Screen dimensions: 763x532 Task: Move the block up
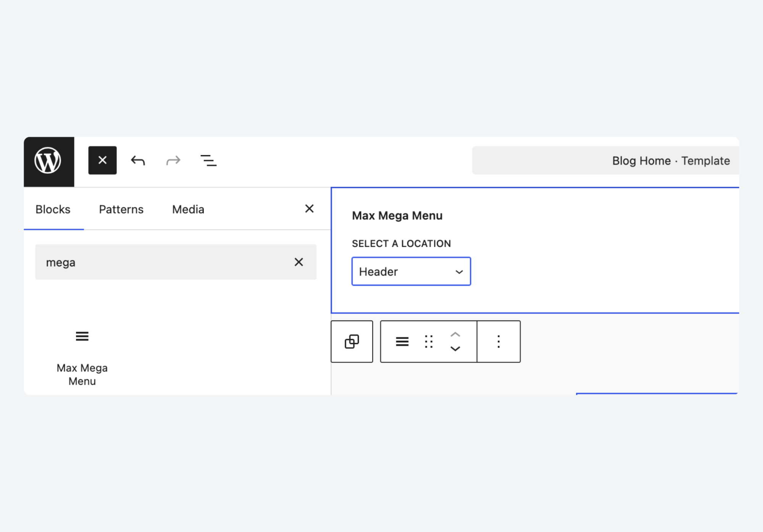coord(455,335)
